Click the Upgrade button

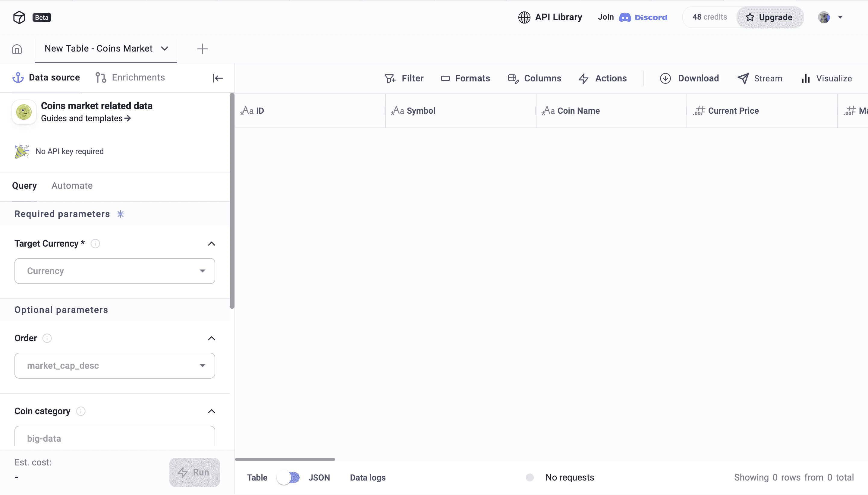point(769,17)
